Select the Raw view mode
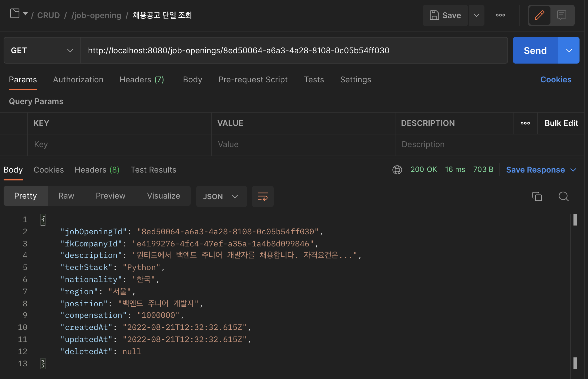The image size is (588, 379). click(66, 196)
